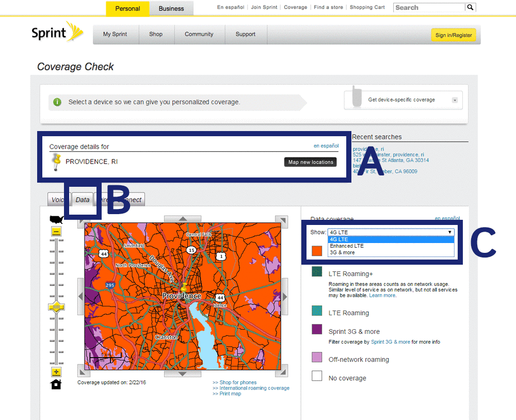This screenshot has width=516, height=420.
Task: Pan the map west
Action: 80,297
